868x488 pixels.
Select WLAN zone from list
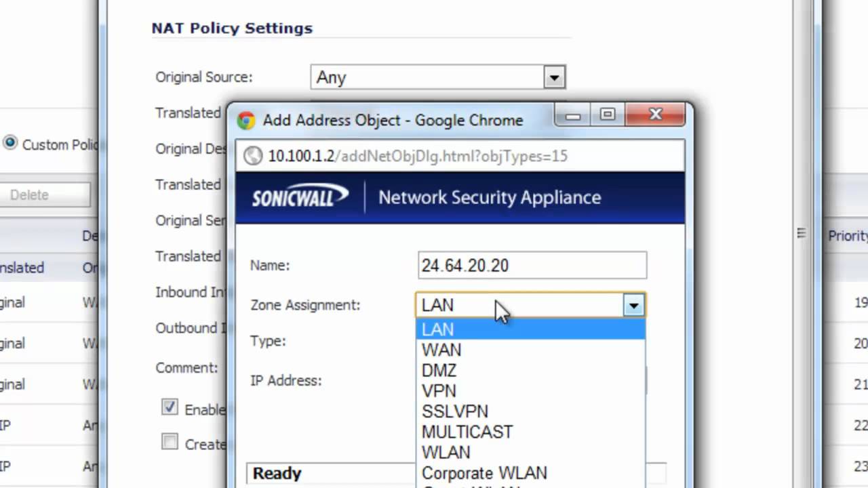click(x=446, y=452)
